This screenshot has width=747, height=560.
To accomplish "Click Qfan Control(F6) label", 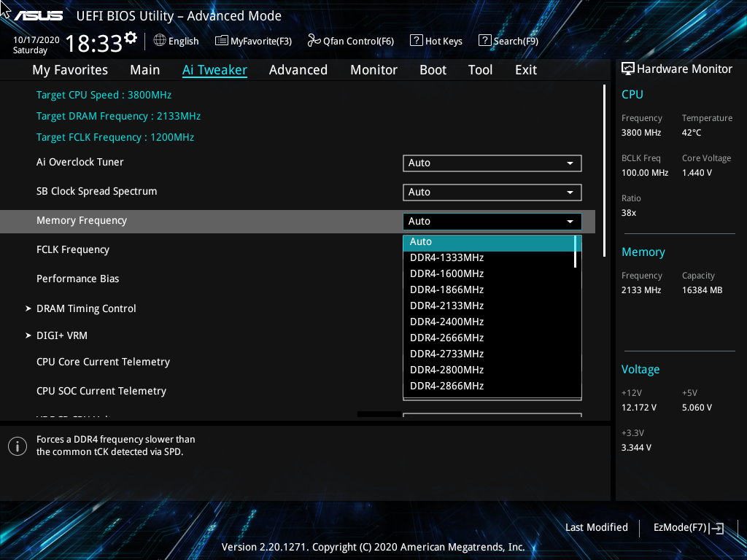I will [358, 41].
